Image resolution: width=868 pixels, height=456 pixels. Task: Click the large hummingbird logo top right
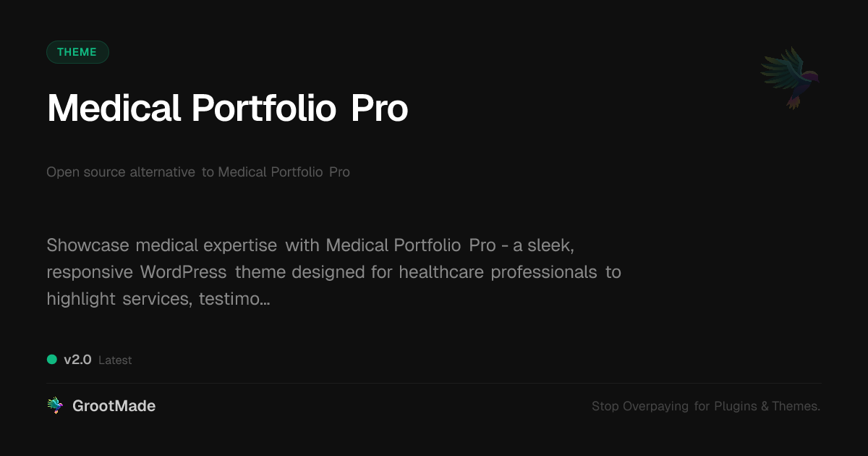tap(790, 77)
